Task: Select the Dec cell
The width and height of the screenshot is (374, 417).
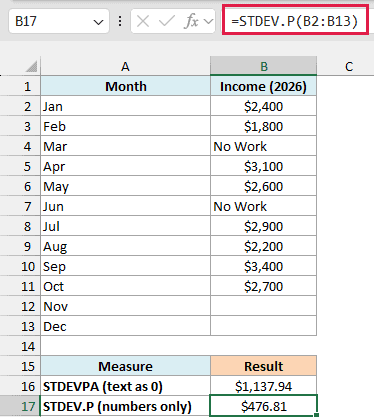Action: point(125,326)
